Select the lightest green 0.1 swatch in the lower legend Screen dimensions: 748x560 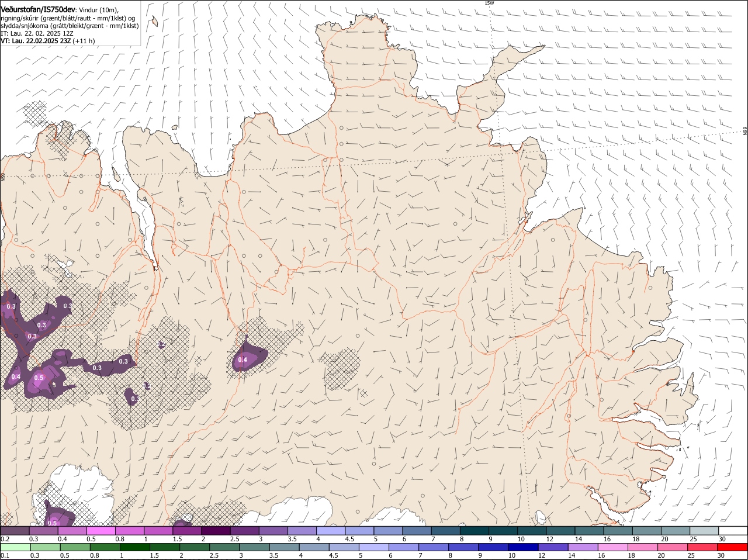[x=15, y=547]
